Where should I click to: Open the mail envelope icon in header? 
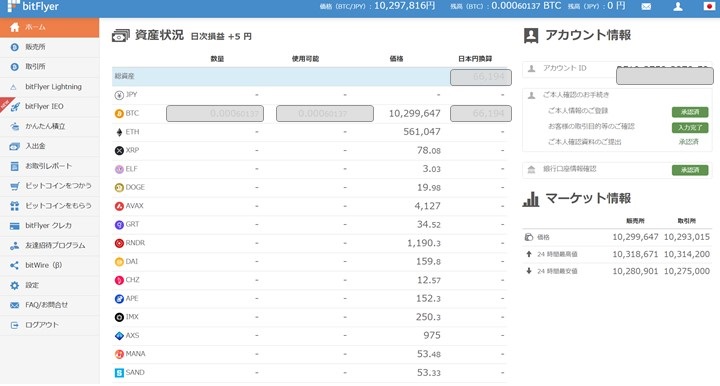(646, 6)
